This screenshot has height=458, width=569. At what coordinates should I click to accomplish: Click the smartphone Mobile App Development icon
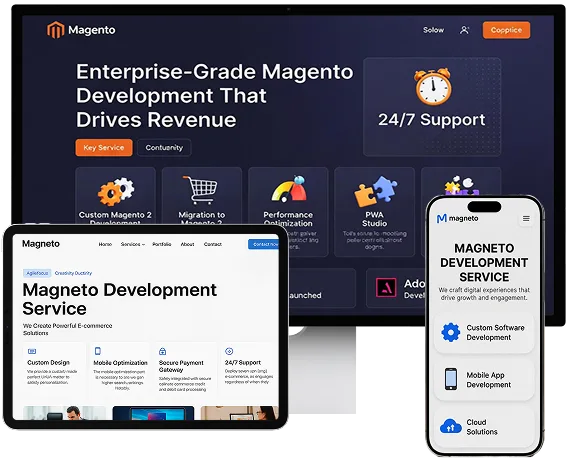[x=451, y=379]
